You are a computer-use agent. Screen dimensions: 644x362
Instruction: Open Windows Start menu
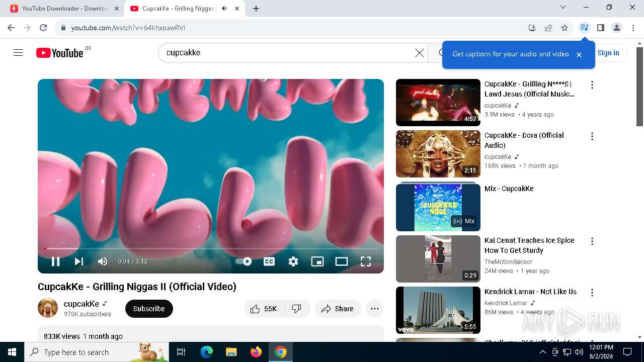tap(12, 352)
